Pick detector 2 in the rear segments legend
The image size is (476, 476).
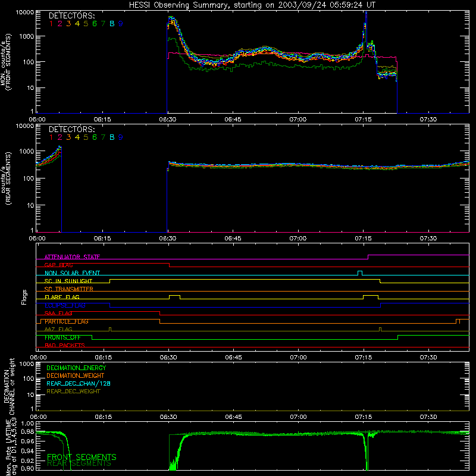point(60,137)
